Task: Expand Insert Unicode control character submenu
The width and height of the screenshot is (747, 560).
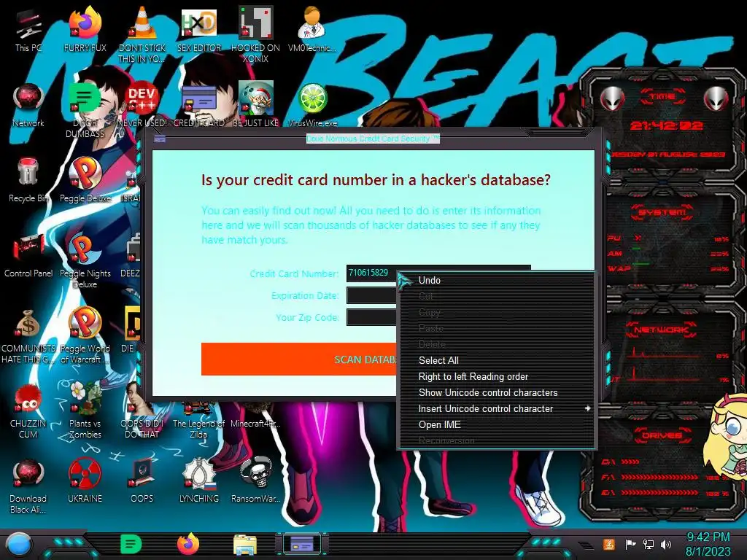Action: (496, 408)
